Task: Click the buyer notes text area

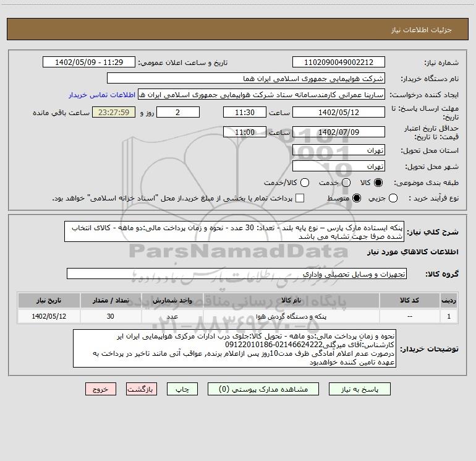Action: (235, 348)
